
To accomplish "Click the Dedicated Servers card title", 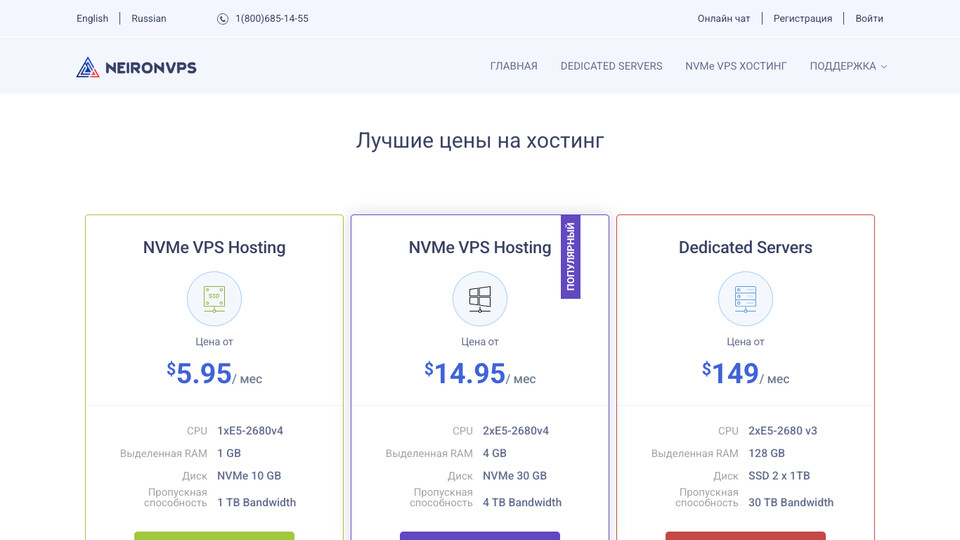I will point(745,248).
